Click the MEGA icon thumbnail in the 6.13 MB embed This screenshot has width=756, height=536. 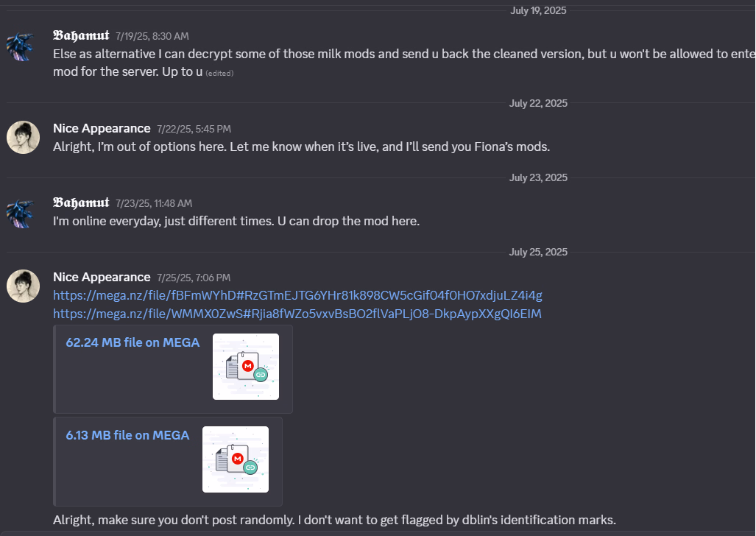tap(236, 459)
